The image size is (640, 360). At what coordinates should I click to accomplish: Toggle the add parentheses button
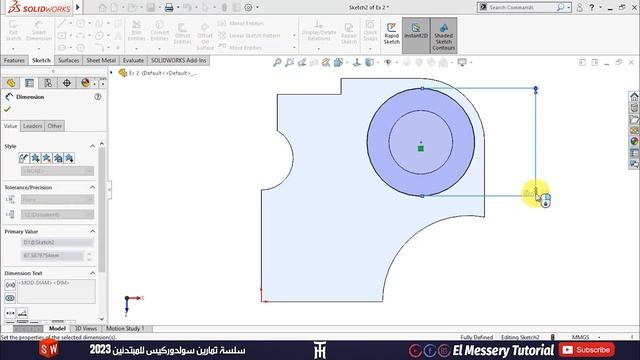pyautogui.click(x=10, y=285)
